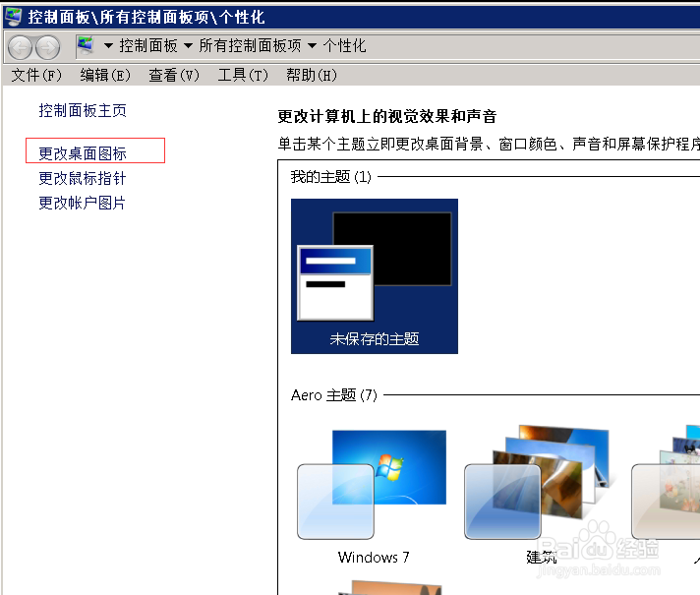This screenshot has height=595, width=700.
Task: Open the 文件(F) menu
Action: click(x=36, y=75)
